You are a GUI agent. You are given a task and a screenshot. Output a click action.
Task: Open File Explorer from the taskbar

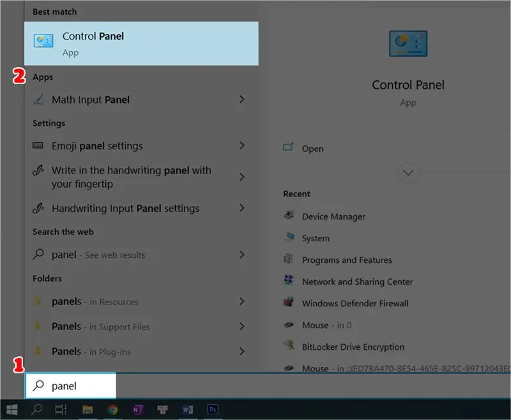(x=88, y=409)
